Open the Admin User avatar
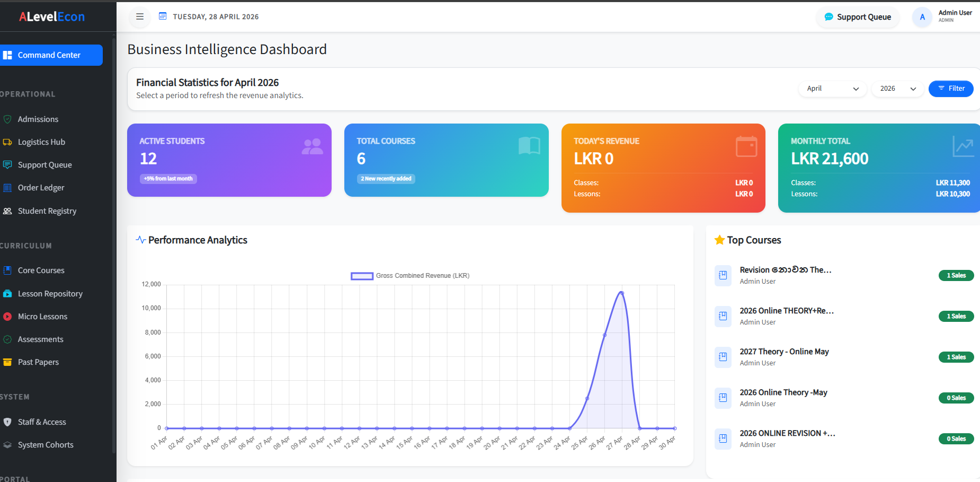The height and width of the screenshot is (482, 980). [x=922, y=17]
